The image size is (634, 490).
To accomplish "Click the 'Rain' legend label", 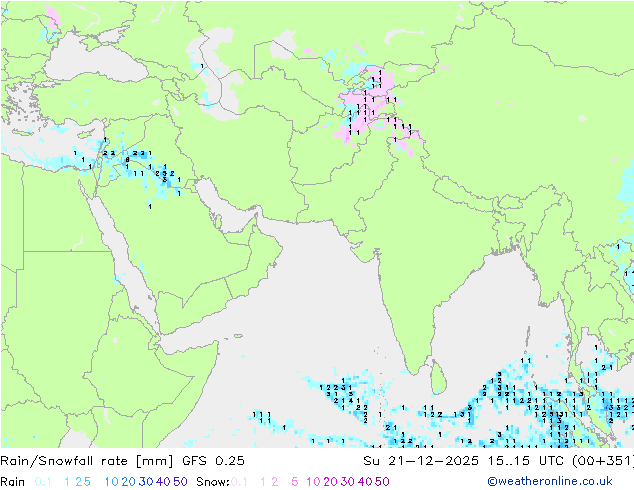I will (13, 482).
